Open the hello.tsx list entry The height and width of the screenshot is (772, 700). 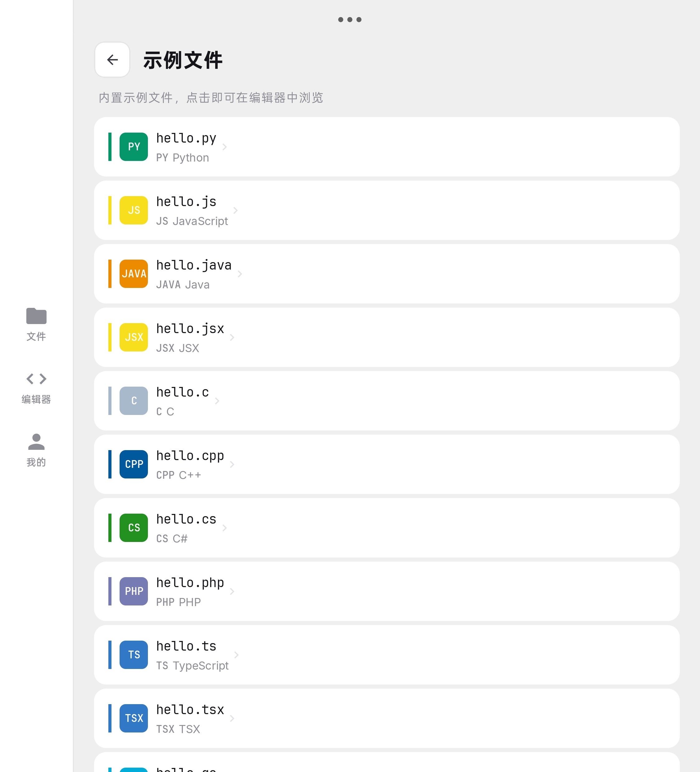(x=387, y=718)
